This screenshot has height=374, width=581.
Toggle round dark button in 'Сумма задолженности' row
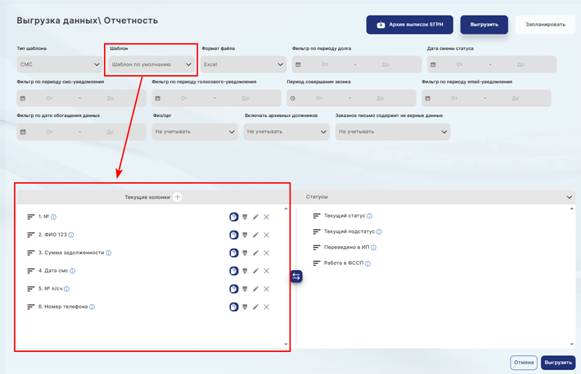[234, 253]
